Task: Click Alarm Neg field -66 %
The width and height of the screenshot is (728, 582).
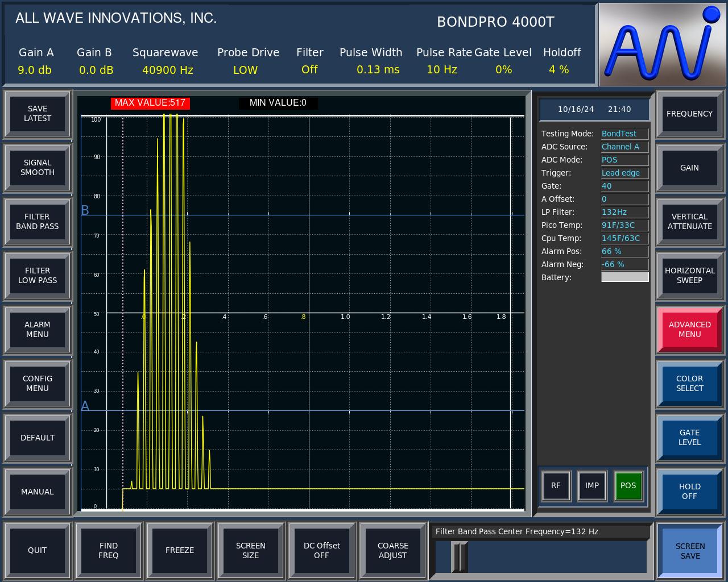Action: [x=624, y=264]
